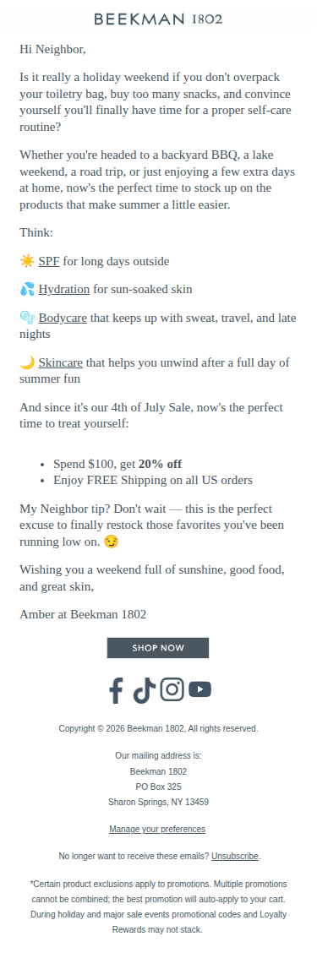Image resolution: width=317 pixels, height=980 pixels.
Task: Open the Instagram social icon
Action: (x=172, y=689)
